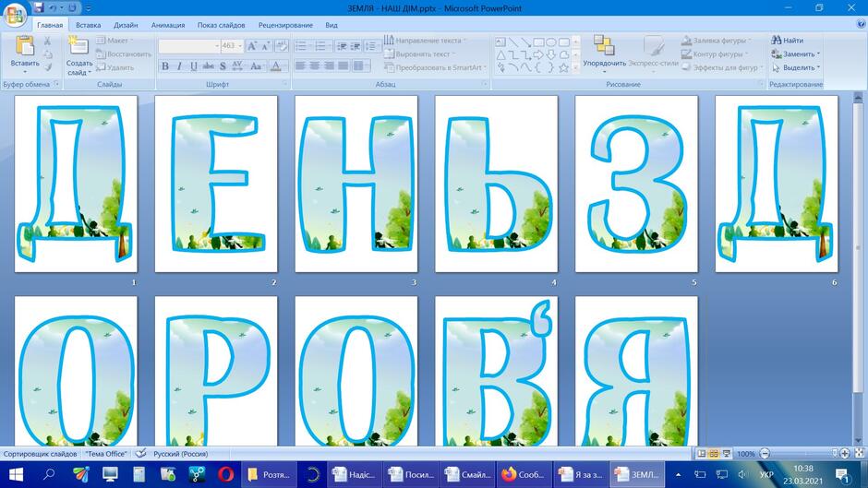The height and width of the screenshot is (488, 868).
Task: Click the Восстановить button
Action: coord(123,54)
